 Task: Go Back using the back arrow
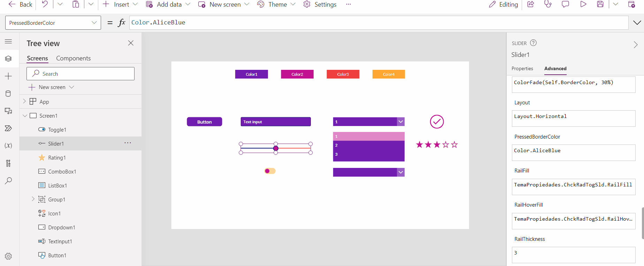pyautogui.click(x=20, y=4)
